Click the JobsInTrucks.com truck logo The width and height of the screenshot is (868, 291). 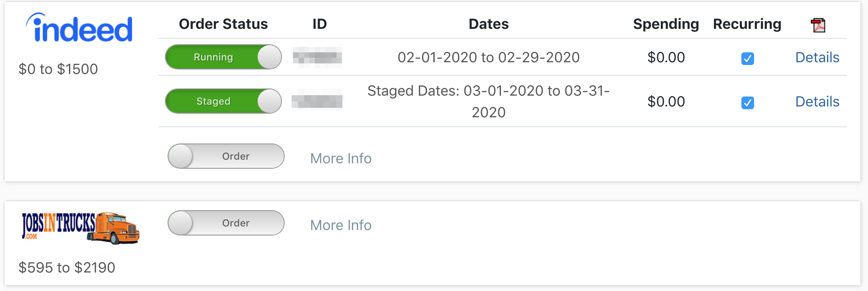pyautogui.click(x=81, y=227)
